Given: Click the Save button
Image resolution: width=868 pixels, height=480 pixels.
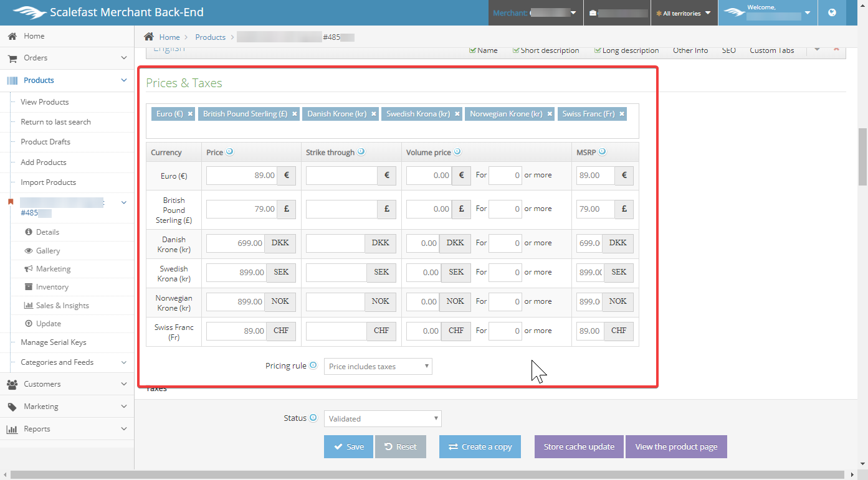Looking at the screenshot, I should tap(348, 446).
